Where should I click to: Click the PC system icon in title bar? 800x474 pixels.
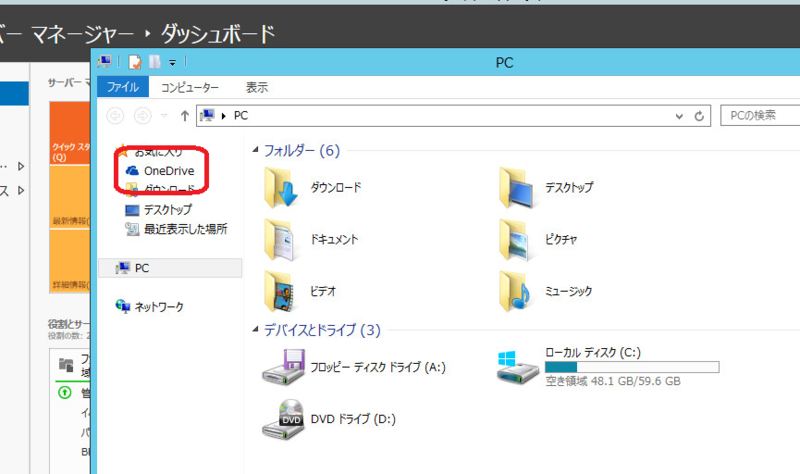(x=105, y=62)
